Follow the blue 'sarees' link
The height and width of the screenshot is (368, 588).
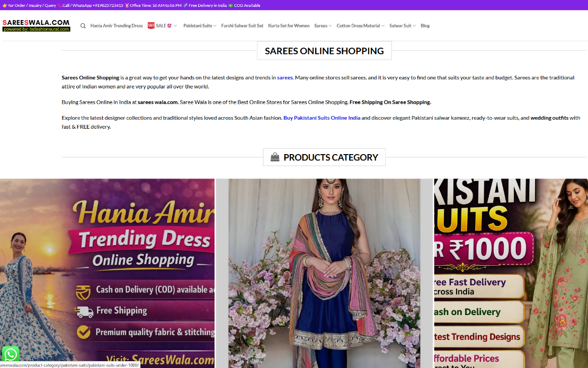284,78
